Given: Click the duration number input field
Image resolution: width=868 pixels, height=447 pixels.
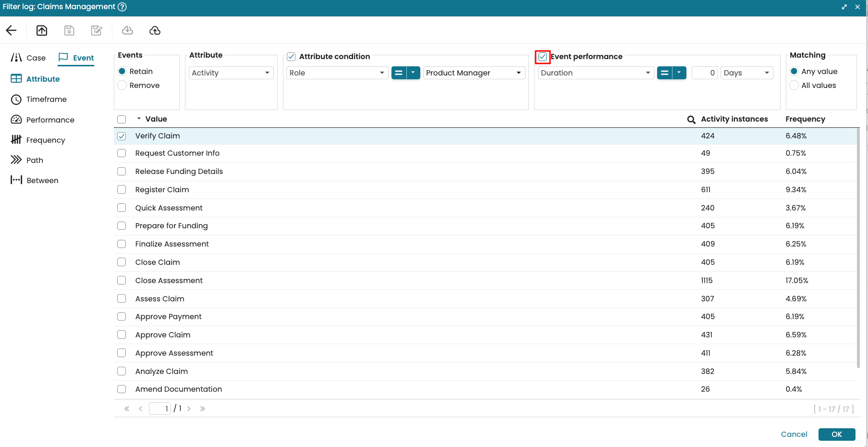Looking at the screenshot, I should pyautogui.click(x=704, y=73).
